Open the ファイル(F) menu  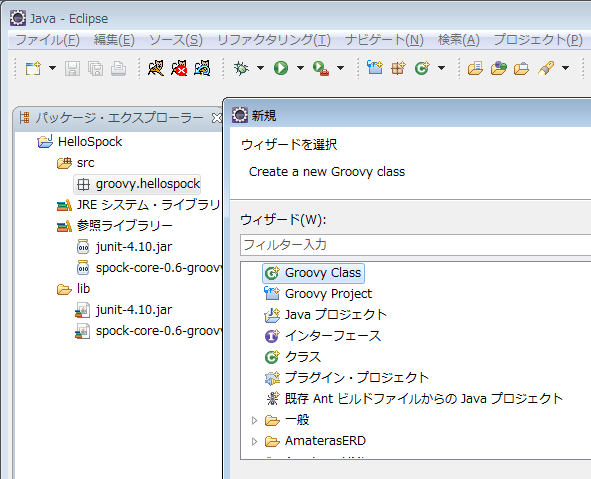point(47,40)
